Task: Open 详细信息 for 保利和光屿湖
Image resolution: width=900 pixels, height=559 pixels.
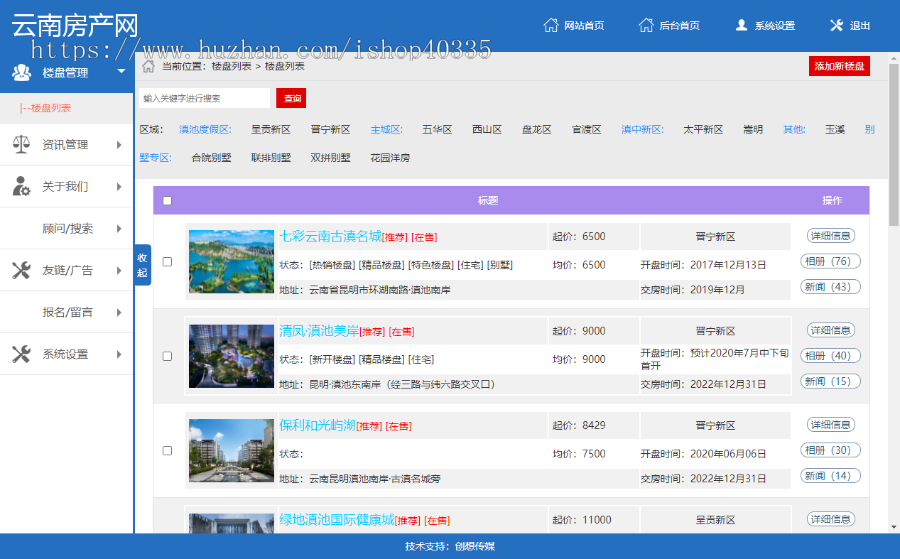Action: tap(831, 425)
